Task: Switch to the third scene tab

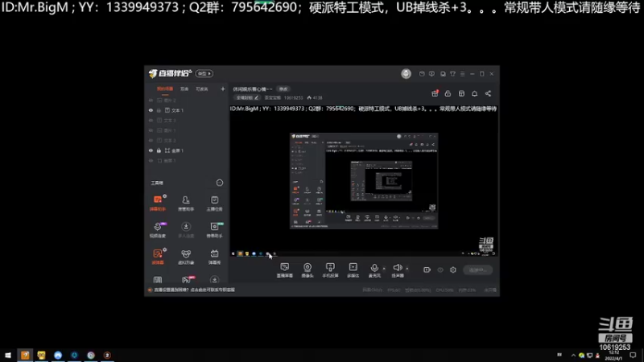Action: coord(202,88)
